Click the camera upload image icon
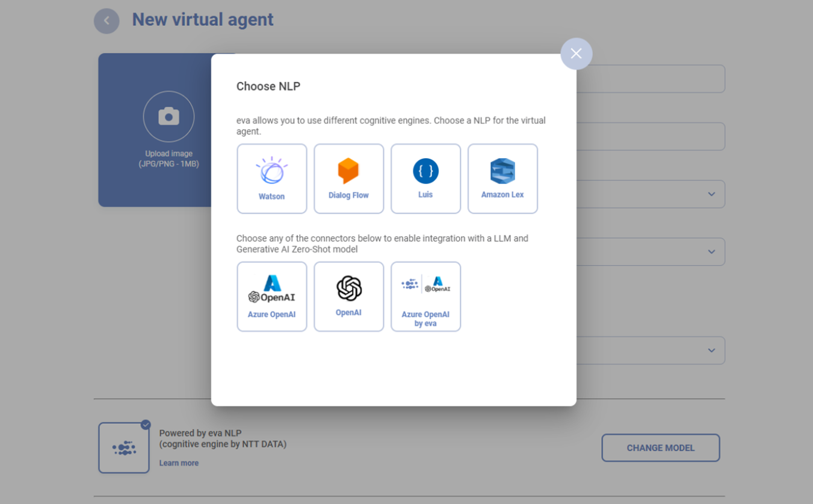This screenshot has height=504, width=813. click(168, 117)
